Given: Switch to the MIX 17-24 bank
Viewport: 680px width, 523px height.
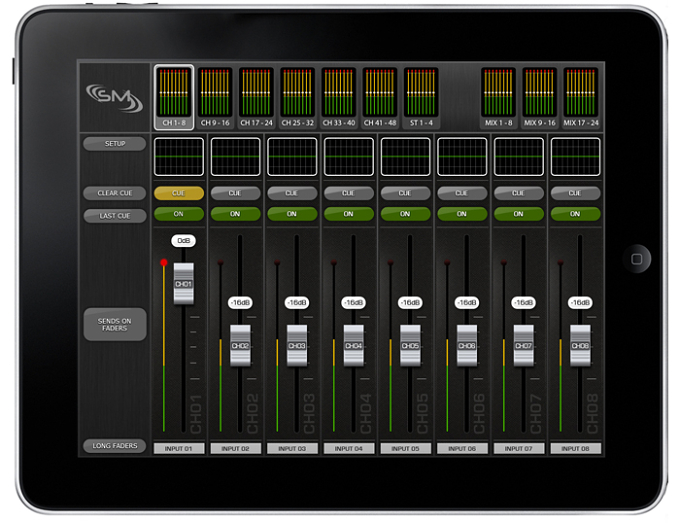Looking at the screenshot, I should pos(581,98).
